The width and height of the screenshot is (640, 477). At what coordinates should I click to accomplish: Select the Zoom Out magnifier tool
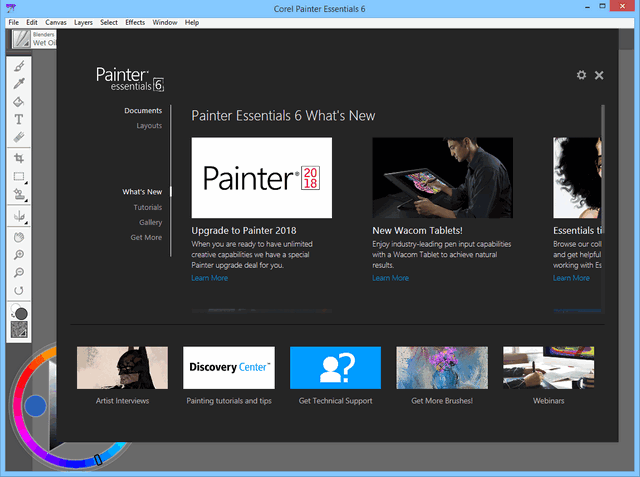point(19,273)
